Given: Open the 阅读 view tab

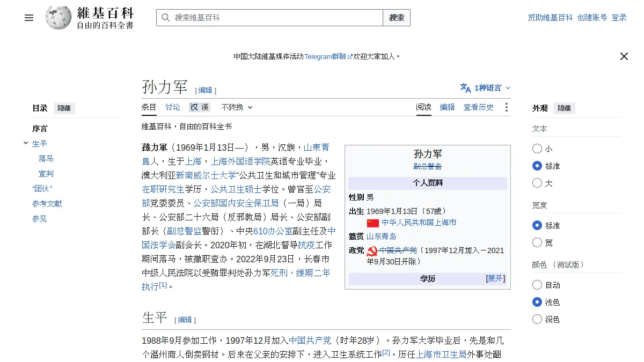Looking at the screenshot, I should (424, 107).
